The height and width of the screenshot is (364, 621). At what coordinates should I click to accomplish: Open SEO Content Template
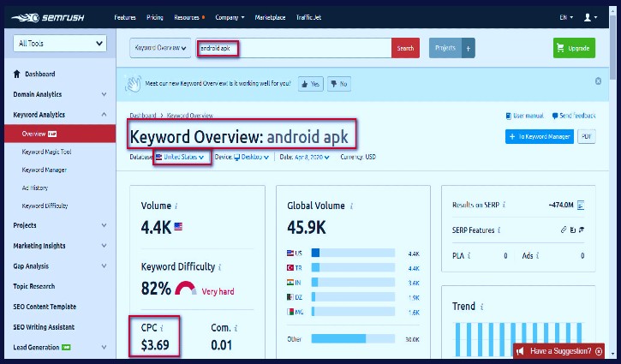[45, 307]
